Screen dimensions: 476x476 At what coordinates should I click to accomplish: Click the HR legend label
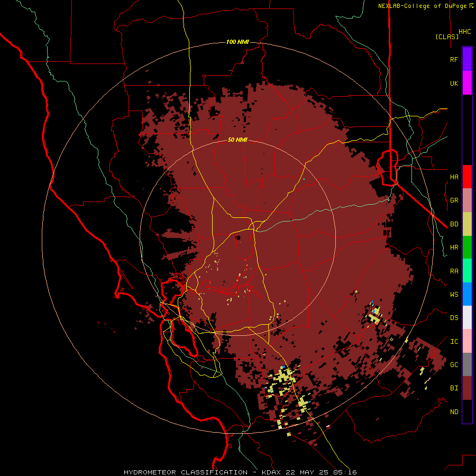click(454, 248)
